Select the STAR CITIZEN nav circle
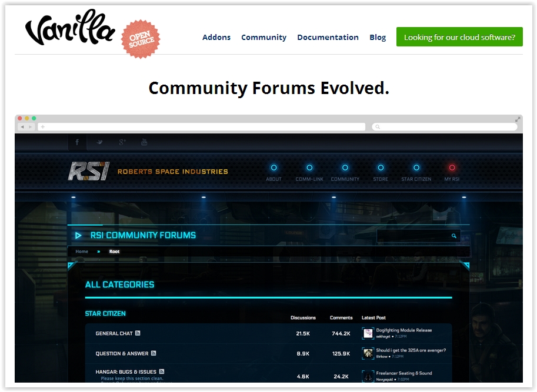 point(416,167)
